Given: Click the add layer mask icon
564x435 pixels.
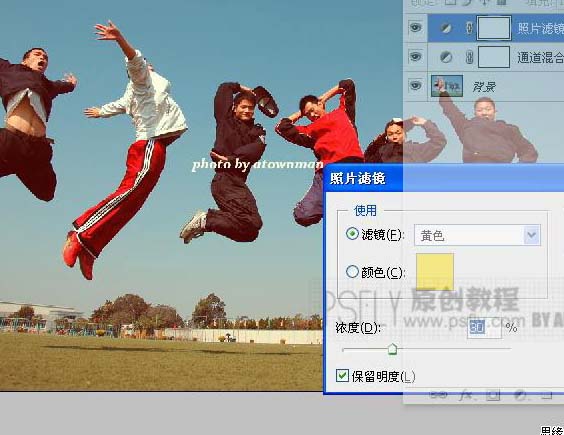Looking at the screenshot, I should pos(493,395).
